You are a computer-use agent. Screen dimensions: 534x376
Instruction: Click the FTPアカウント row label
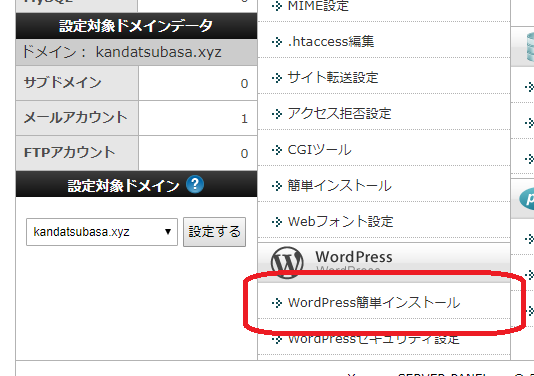point(69,153)
